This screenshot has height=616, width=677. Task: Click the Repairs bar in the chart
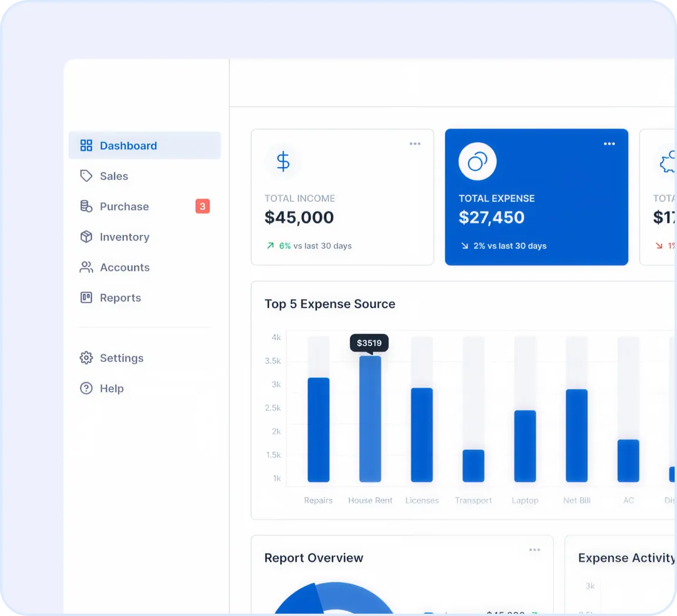pos(319,430)
